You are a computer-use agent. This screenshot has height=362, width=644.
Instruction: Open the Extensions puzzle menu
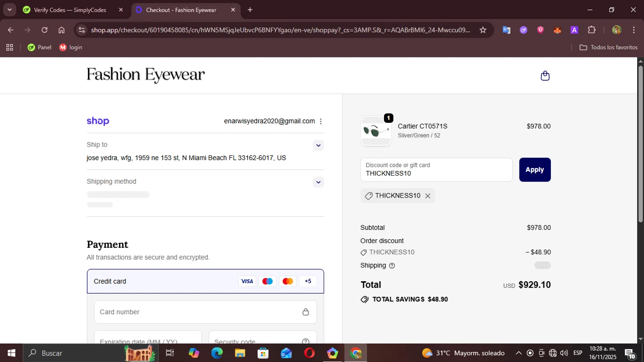pyautogui.click(x=592, y=30)
